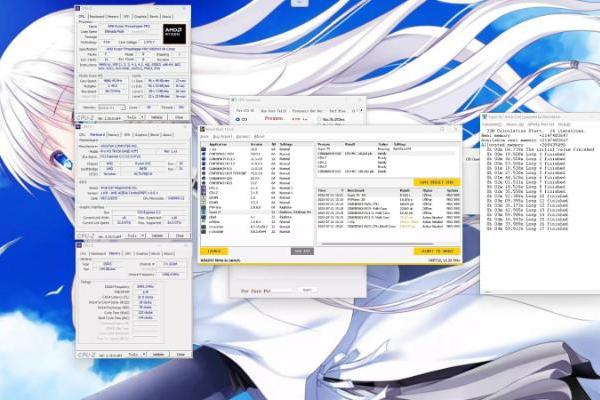
Task: Open Graphics tab in CPU-Z CPU window
Action: pos(140,16)
